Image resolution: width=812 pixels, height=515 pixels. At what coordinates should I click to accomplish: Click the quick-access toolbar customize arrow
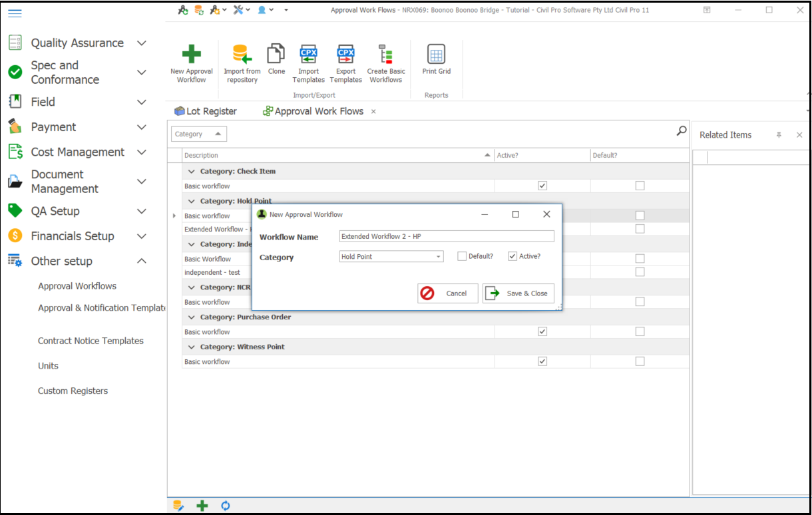click(286, 10)
